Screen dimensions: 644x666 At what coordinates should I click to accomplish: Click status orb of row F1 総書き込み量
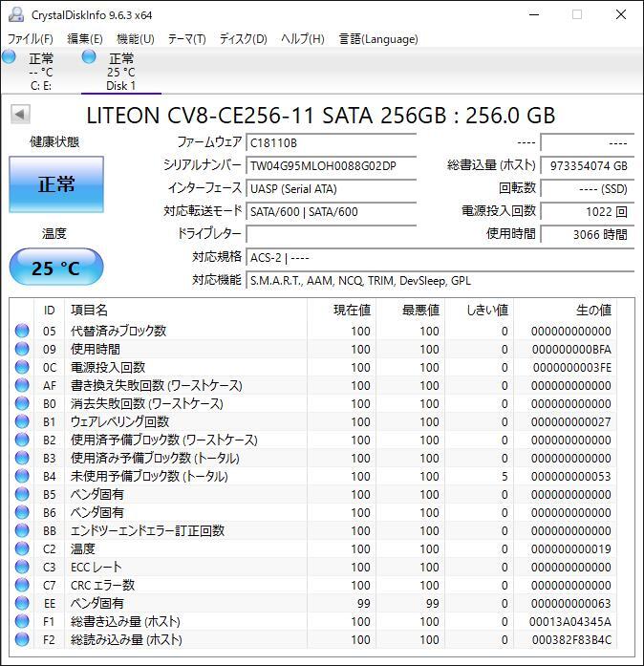[22, 621]
